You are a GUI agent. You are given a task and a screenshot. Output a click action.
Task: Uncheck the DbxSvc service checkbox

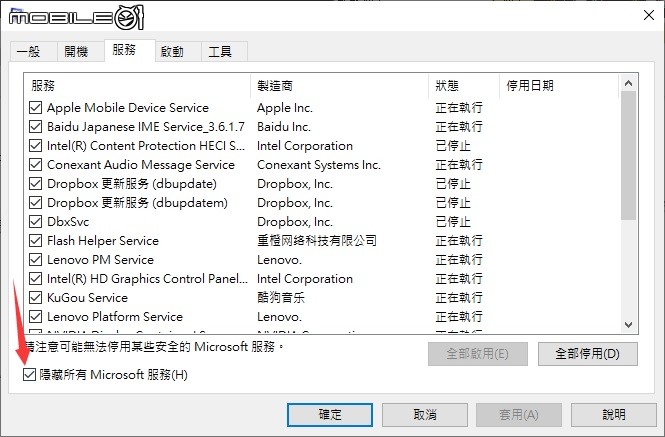pyautogui.click(x=36, y=221)
